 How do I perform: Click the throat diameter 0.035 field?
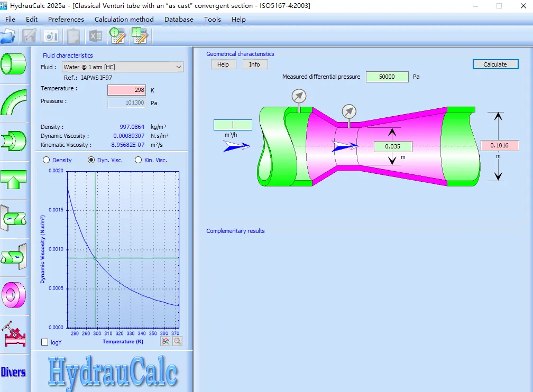(x=393, y=146)
